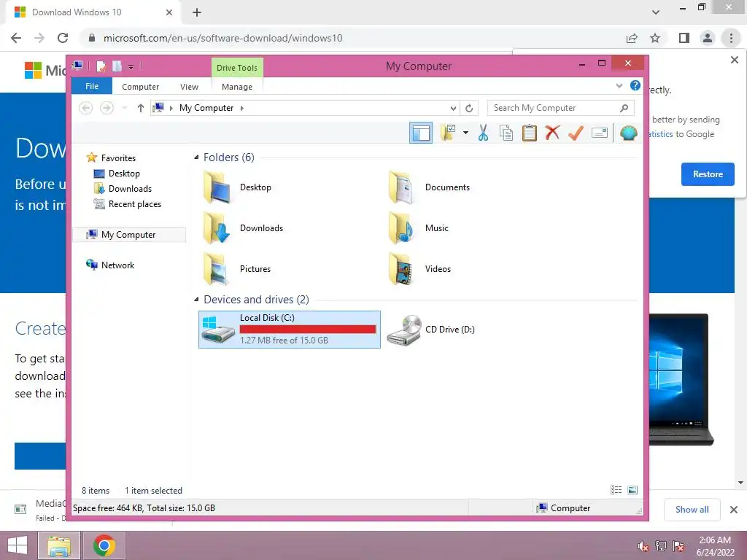
Task: Close the Chrome restore popup
Action: (x=734, y=60)
